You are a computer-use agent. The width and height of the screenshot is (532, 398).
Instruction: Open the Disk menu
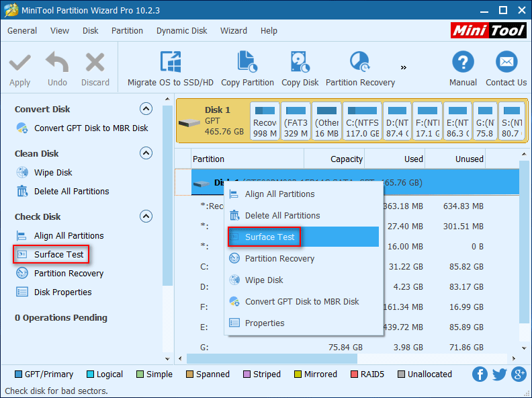coord(90,30)
